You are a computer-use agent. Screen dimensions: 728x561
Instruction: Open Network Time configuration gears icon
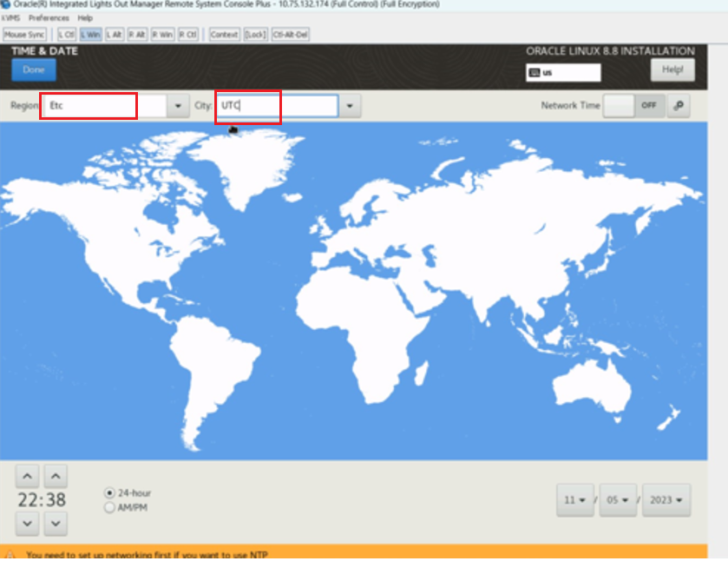pyautogui.click(x=679, y=105)
